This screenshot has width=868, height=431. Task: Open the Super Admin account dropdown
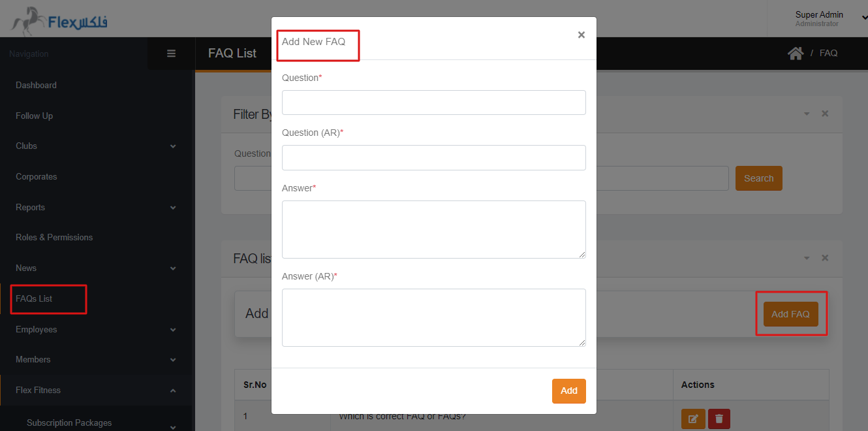click(819, 18)
